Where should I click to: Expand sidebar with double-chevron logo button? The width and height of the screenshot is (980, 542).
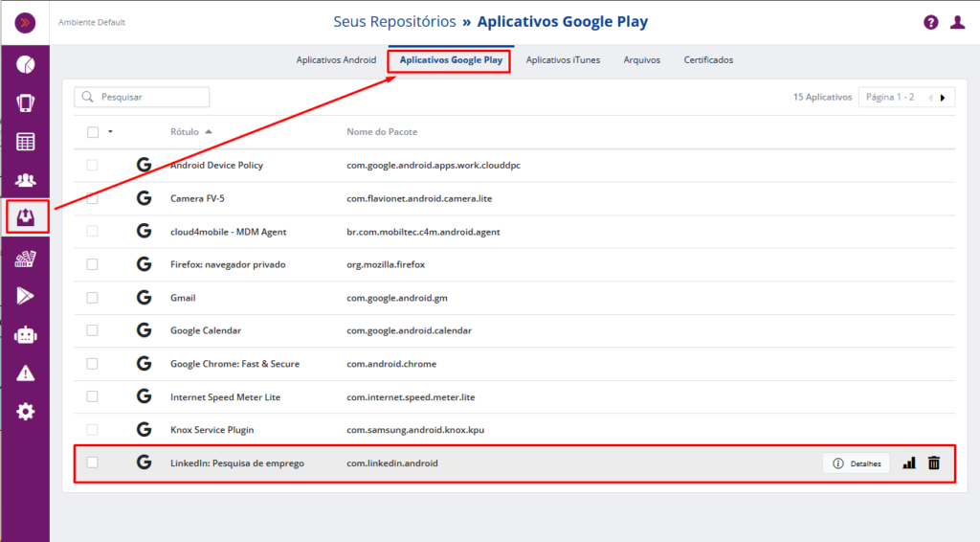pos(25,23)
